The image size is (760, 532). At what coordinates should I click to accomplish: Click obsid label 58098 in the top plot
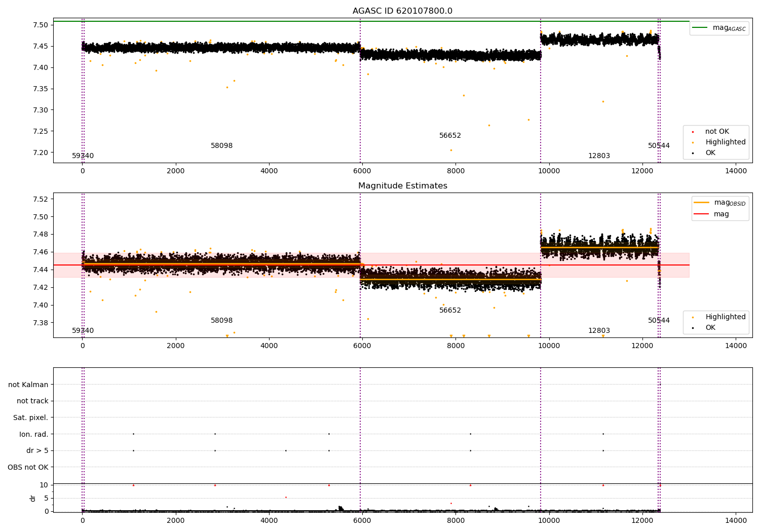click(x=222, y=146)
